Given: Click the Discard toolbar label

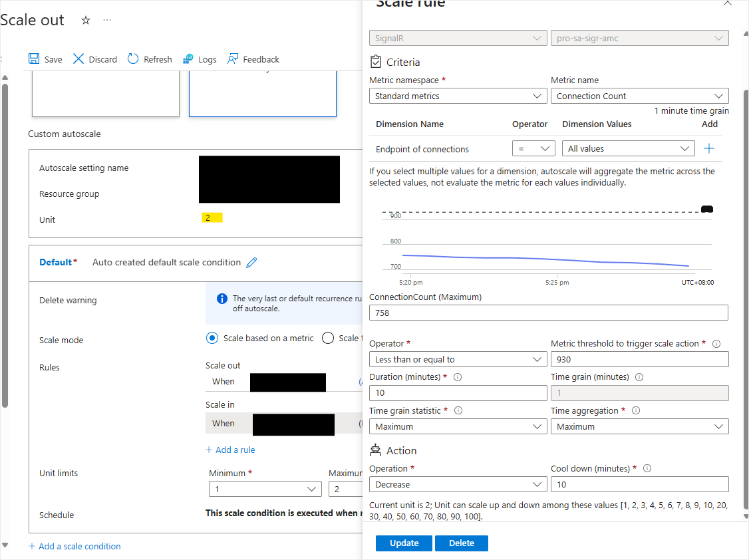Looking at the screenshot, I should pos(102,59).
